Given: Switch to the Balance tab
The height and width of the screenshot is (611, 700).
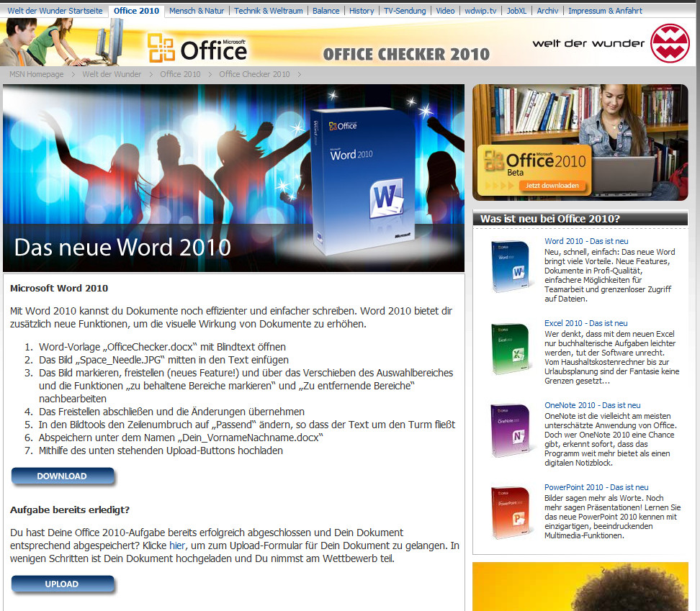Looking at the screenshot, I should (326, 11).
